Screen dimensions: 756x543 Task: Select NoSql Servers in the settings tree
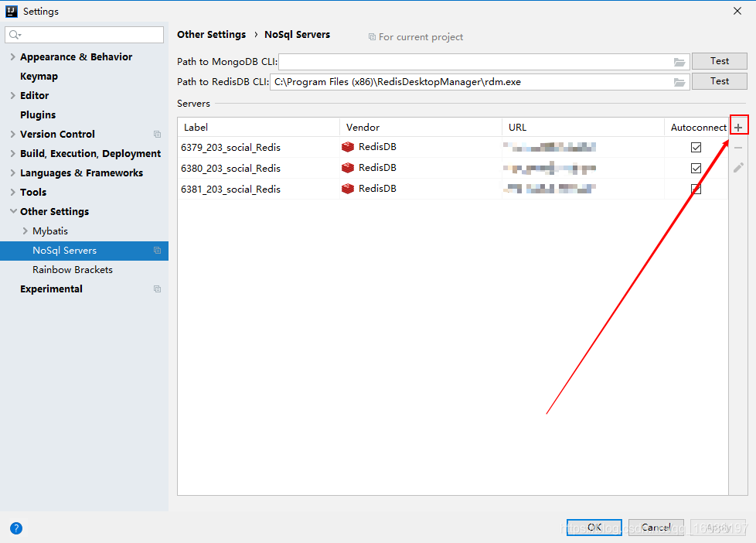click(x=84, y=251)
